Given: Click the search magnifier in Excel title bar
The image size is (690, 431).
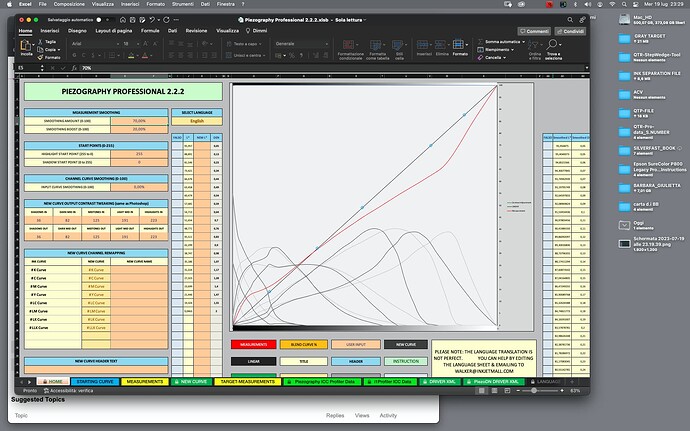Looking at the screenshot, I should pos(570,20).
